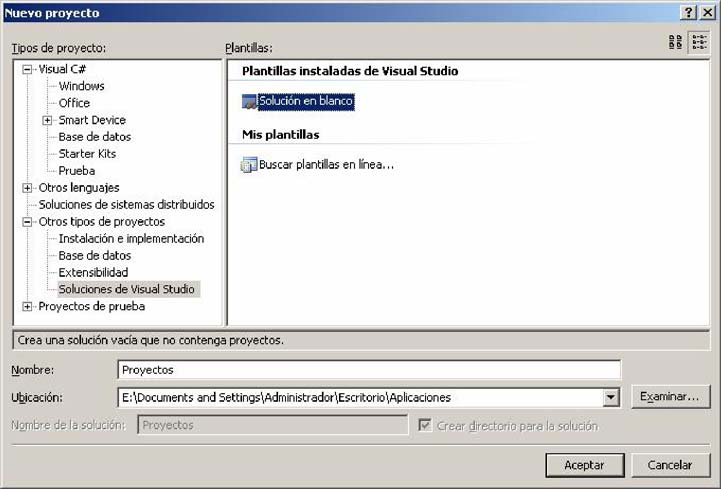This screenshot has height=489, width=721.
Task: Select Visual C# root item
Action: 62,69
